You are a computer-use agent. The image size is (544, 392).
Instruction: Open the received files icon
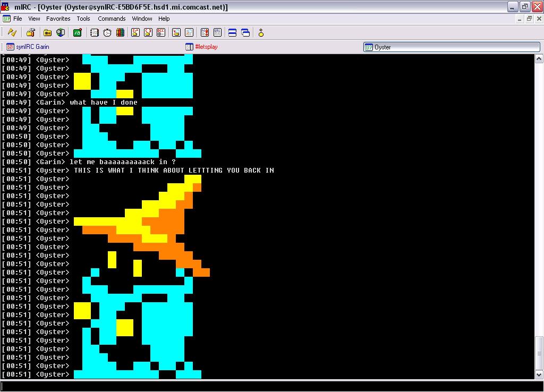point(176,32)
